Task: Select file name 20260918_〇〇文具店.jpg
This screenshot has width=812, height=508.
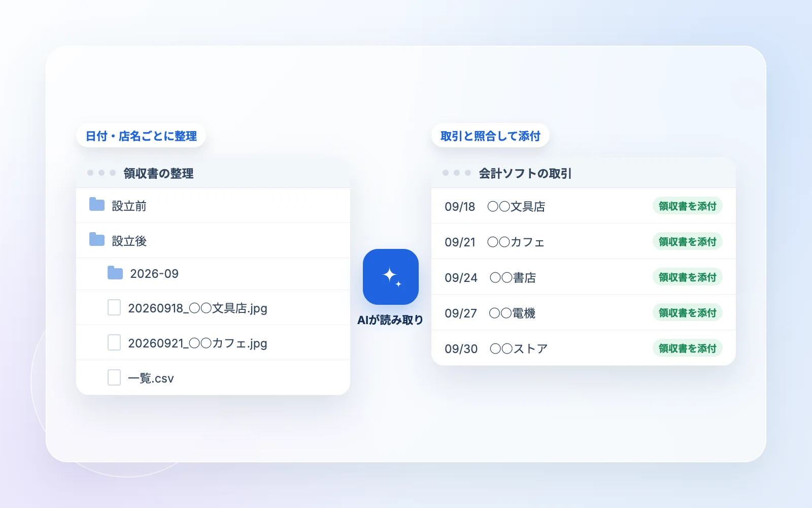Action: pos(197,308)
